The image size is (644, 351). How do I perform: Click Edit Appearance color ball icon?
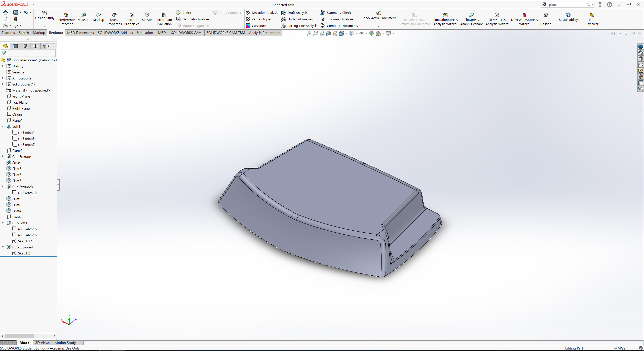pyautogui.click(x=372, y=33)
